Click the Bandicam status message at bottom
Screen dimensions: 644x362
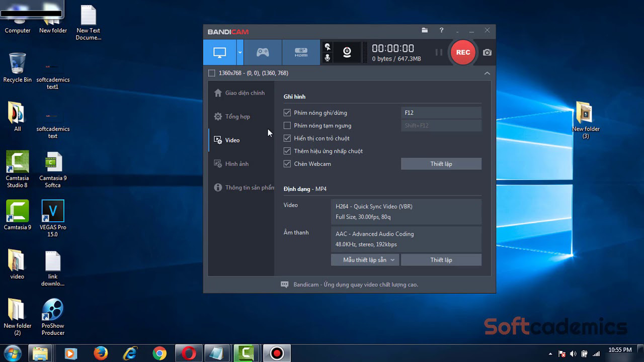point(356,285)
